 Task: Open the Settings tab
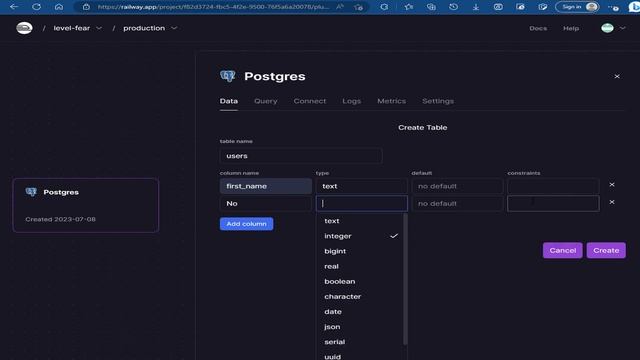click(x=438, y=101)
